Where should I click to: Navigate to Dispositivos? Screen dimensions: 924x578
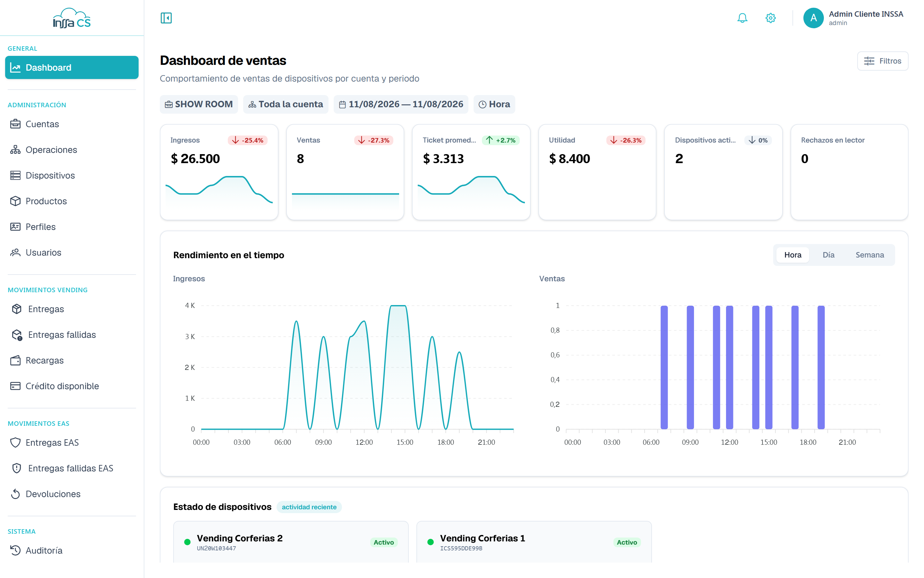[72, 175]
